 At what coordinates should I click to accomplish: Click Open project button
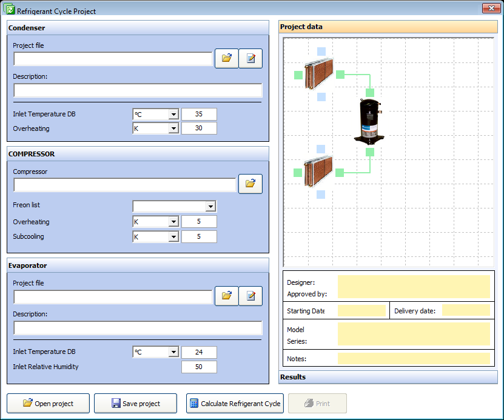tap(48, 403)
